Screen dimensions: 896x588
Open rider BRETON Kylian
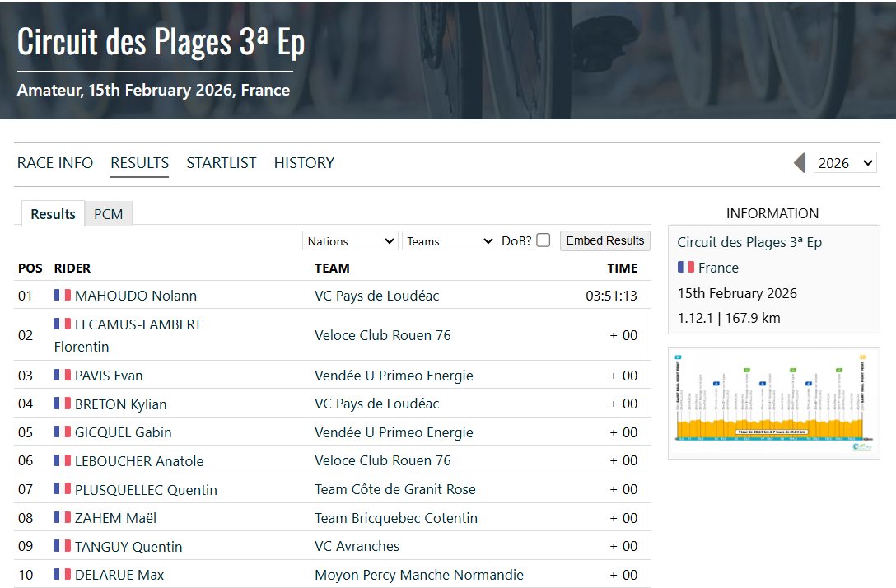tap(120, 404)
